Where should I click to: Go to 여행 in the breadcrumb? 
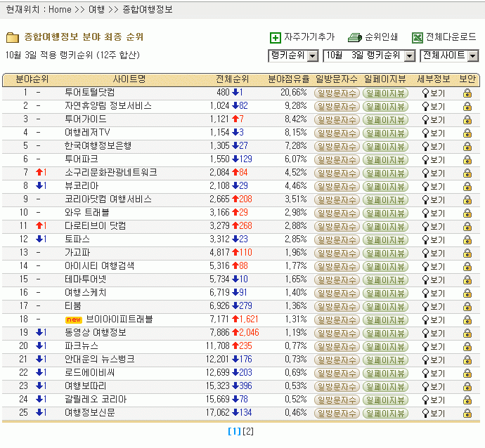pyautogui.click(x=96, y=10)
